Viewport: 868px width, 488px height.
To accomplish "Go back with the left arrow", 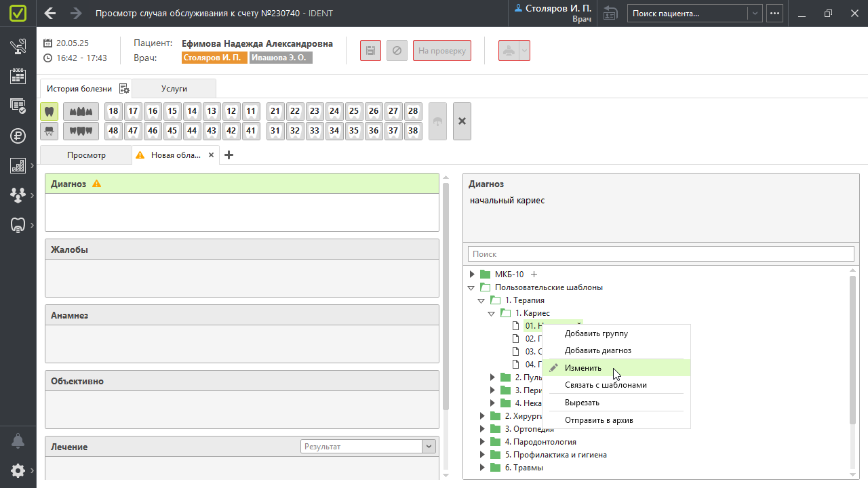I will 50,13.
